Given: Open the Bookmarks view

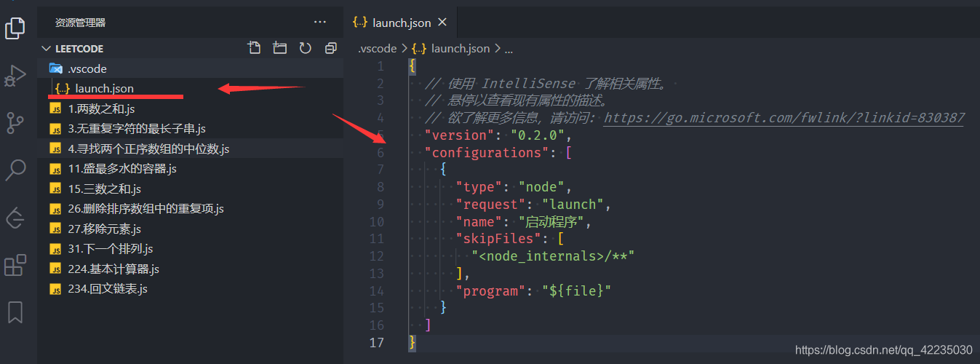Looking at the screenshot, I should coord(15,312).
